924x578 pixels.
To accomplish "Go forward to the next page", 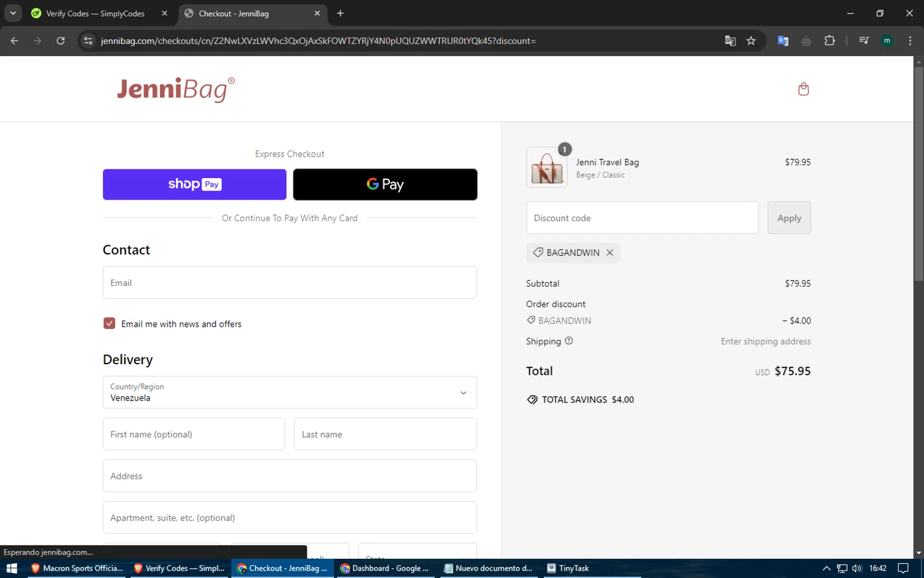I will pos(38,41).
